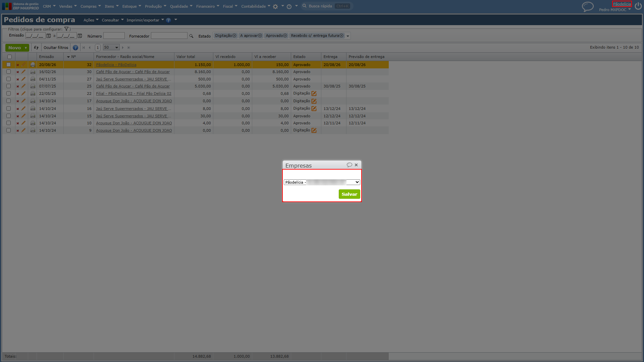Check the checkbox for order 30
644x362 pixels.
point(8,72)
